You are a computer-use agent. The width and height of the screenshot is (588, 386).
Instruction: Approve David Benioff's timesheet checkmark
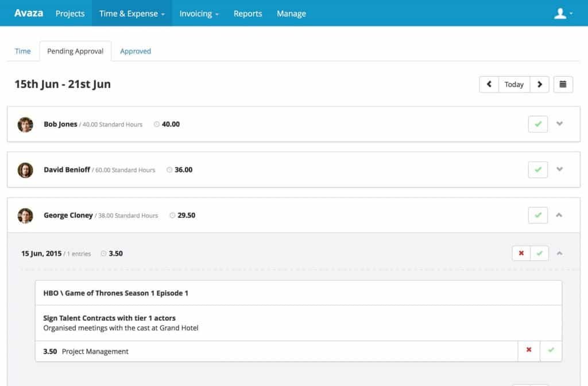pyautogui.click(x=537, y=170)
